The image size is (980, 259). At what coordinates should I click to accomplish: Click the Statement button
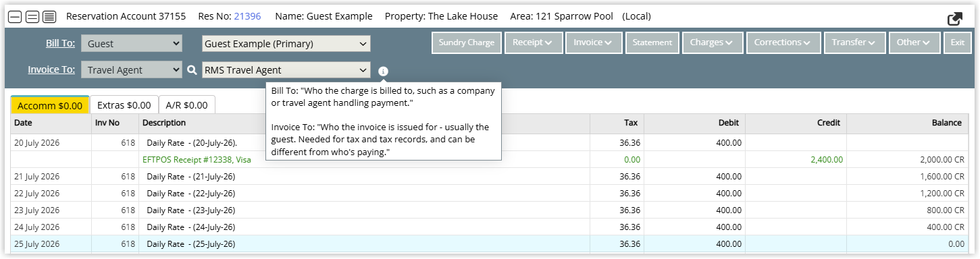coord(652,42)
